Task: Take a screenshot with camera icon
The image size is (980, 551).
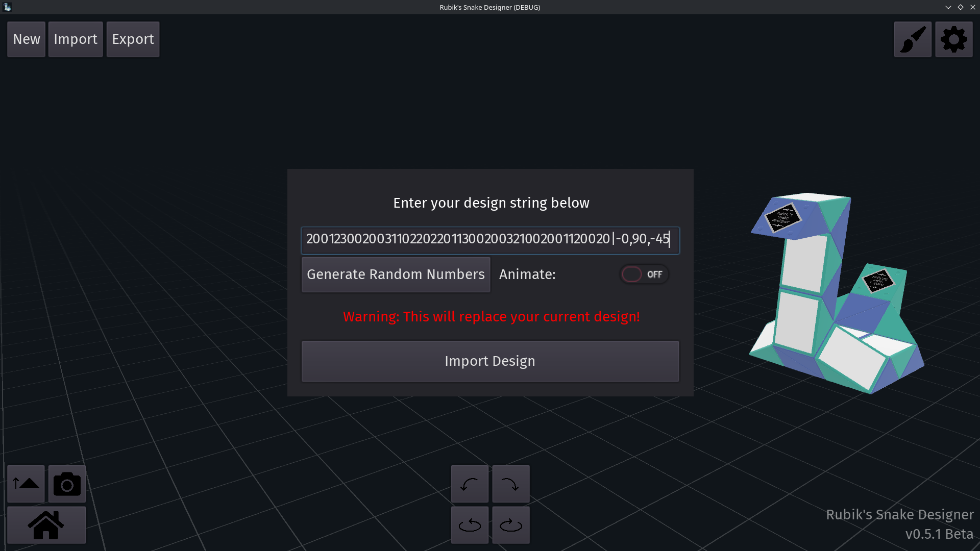Action: pos(67,484)
